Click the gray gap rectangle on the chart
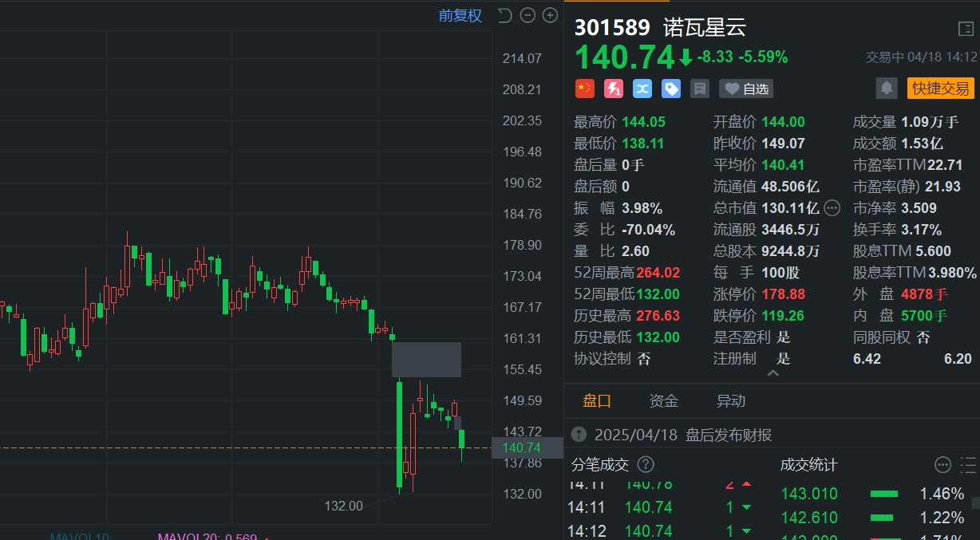This screenshot has width=980, height=540. click(426, 360)
